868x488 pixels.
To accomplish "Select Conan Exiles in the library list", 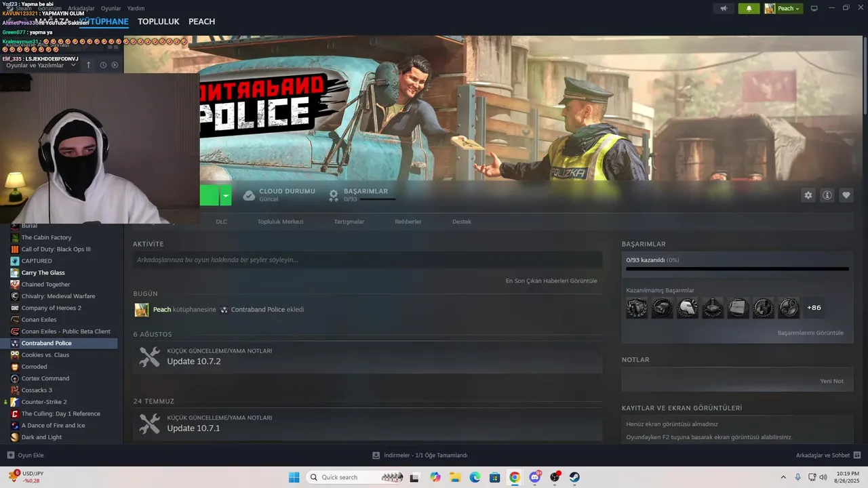I will pyautogui.click(x=39, y=320).
